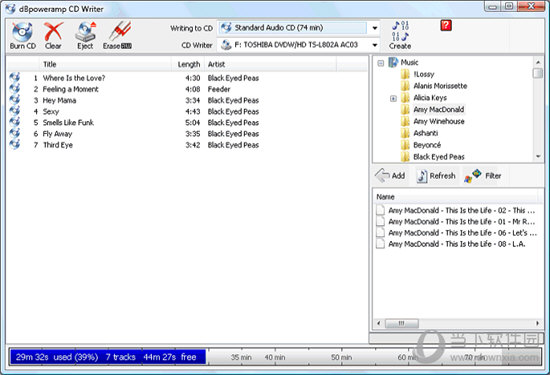Image resolution: width=550 pixels, height=375 pixels.
Task: Click folder icon next to !Lossy
Action: pyautogui.click(x=405, y=74)
